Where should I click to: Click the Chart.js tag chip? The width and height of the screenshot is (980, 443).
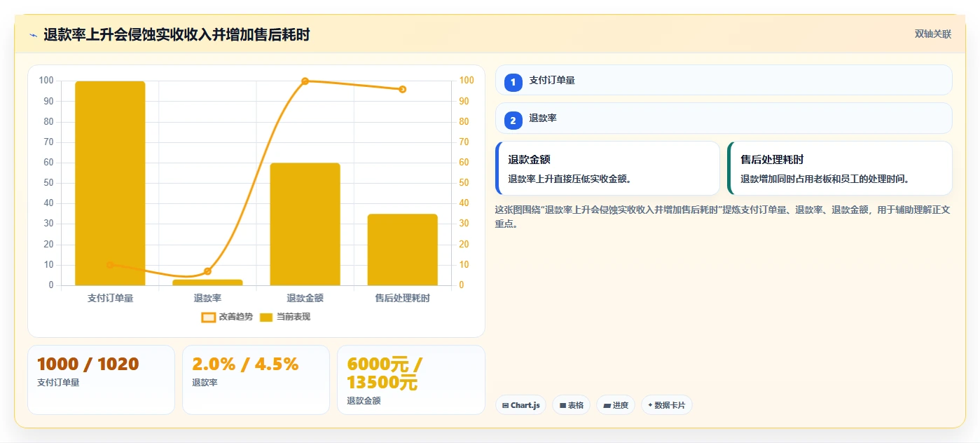click(x=520, y=405)
